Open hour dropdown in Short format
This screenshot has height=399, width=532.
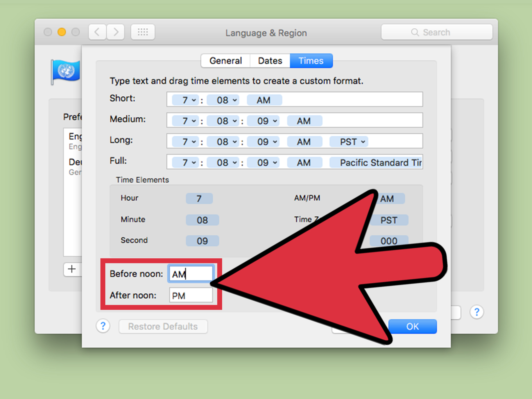[x=185, y=100]
